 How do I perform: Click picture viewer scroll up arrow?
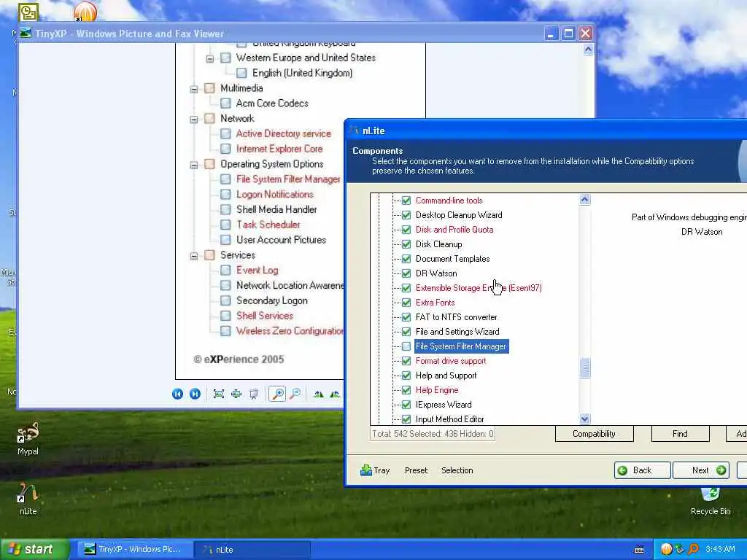pos(588,50)
